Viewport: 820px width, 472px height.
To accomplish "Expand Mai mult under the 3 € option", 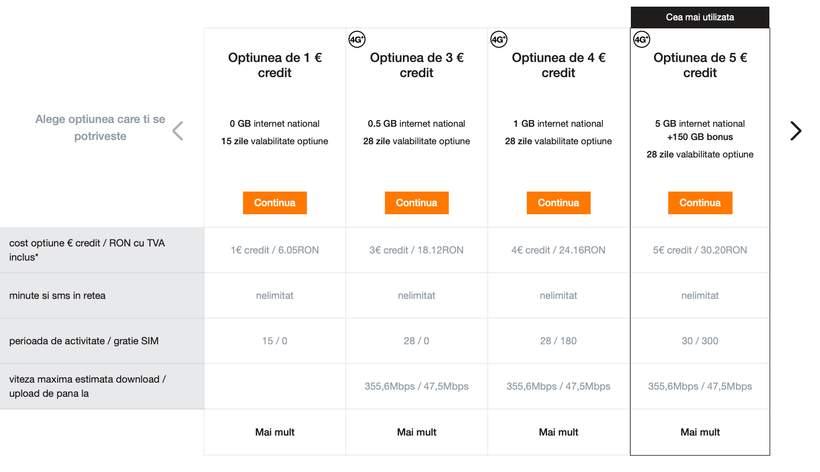I will pyautogui.click(x=417, y=432).
